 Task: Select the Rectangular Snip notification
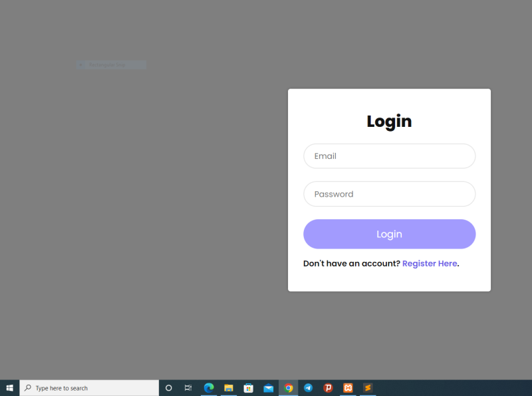pos(110,64)
